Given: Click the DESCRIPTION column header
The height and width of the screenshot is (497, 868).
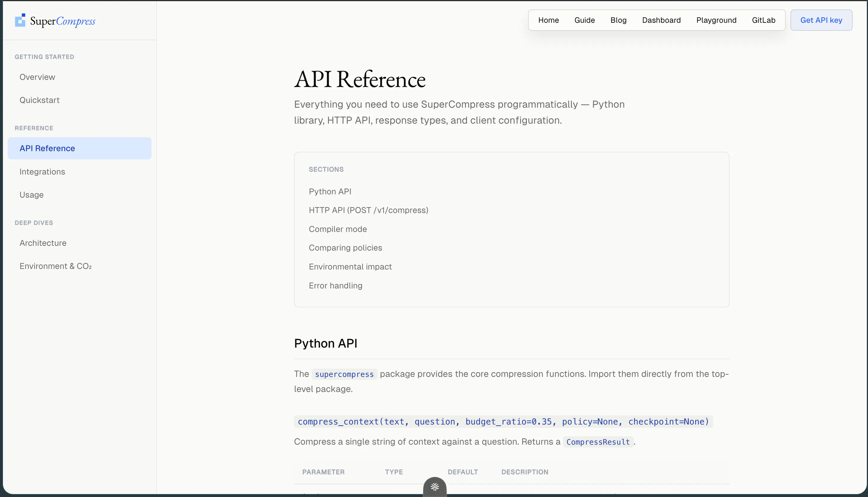Looking at the screenshot, I should pos(525,472).
